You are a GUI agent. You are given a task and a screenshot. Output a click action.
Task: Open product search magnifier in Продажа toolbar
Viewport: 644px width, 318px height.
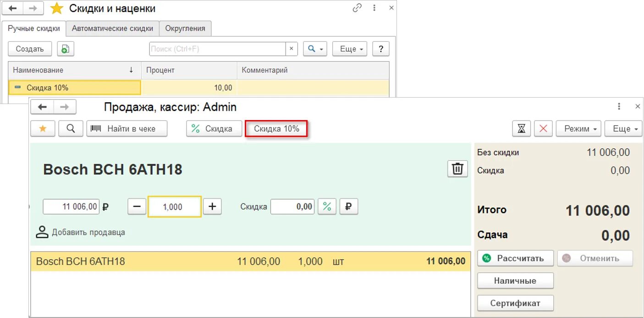71,129
